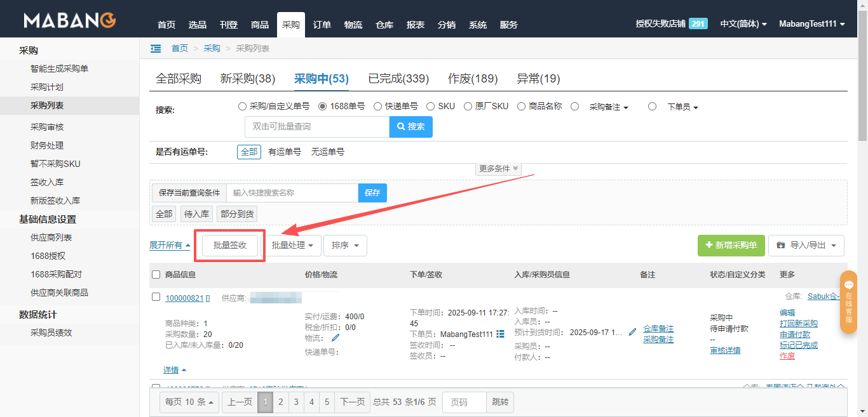868x417 pixels.
Task: Select the SKU search radio option
Action: [x=430, y=107]
